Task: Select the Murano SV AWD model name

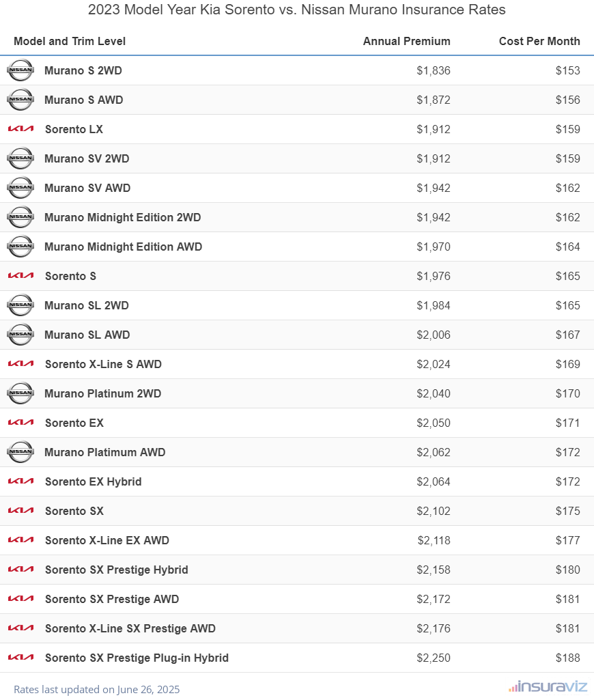Action: pos(87,188)
